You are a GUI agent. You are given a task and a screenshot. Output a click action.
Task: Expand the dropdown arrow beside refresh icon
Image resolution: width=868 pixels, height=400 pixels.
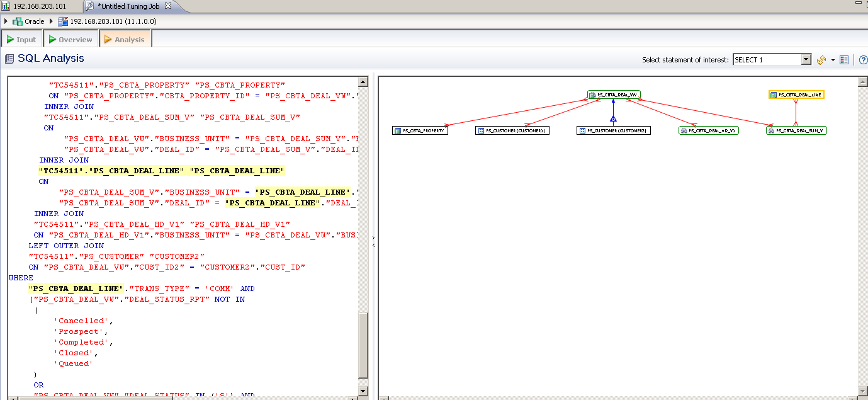833,60
